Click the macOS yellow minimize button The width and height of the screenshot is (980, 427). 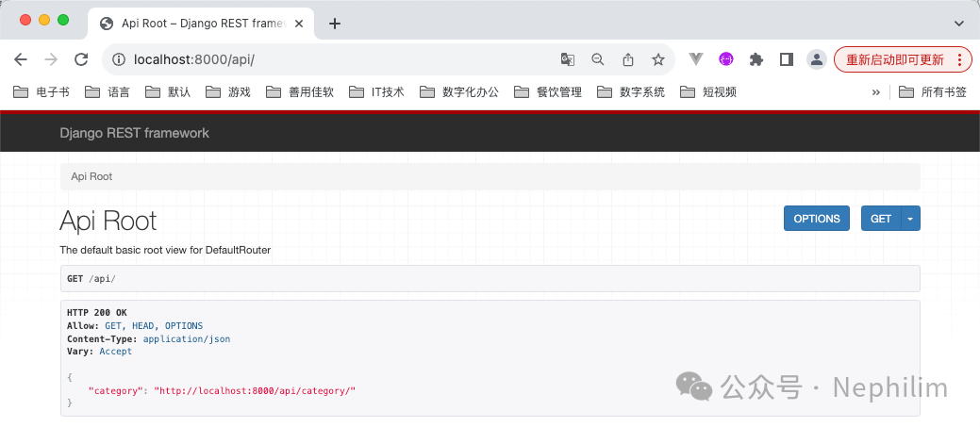[x=44, y=20]
